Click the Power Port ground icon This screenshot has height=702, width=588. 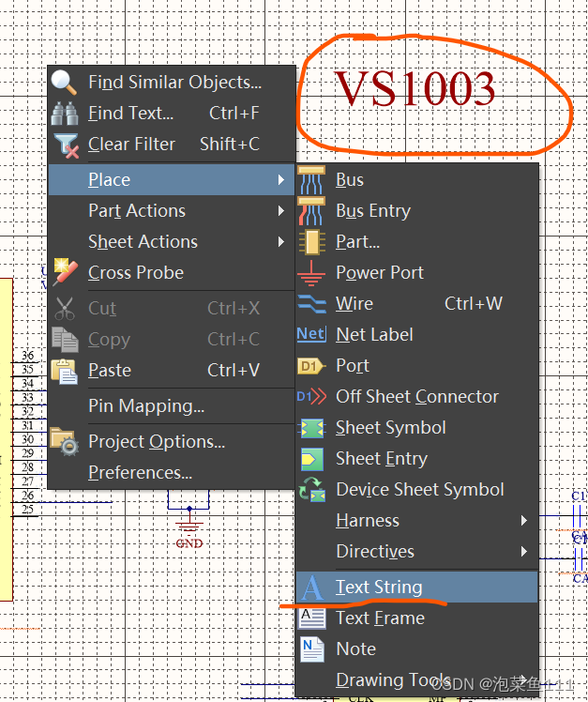311,273
